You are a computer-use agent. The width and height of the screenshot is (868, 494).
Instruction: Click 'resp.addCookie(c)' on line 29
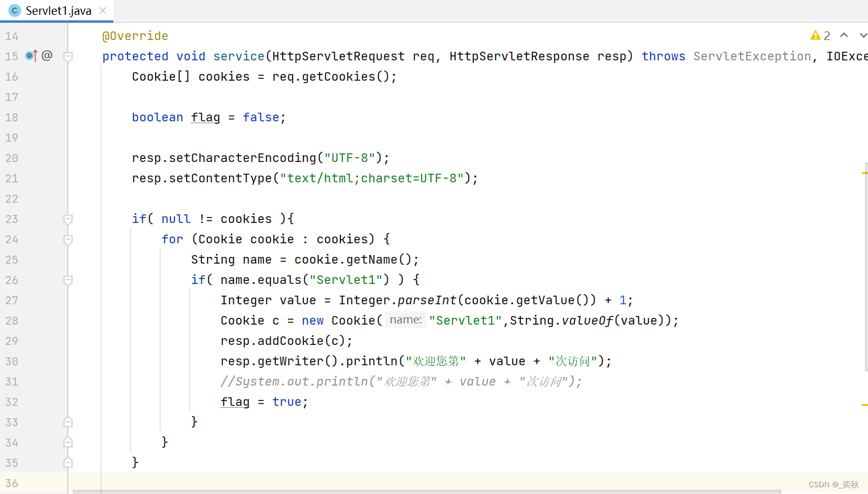[283, 341]
